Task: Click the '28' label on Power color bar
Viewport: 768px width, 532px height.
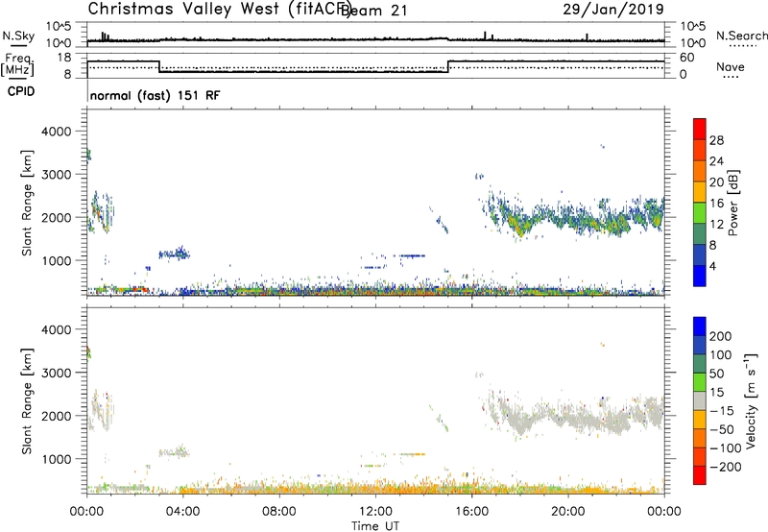Action: [x=716, y=140]
